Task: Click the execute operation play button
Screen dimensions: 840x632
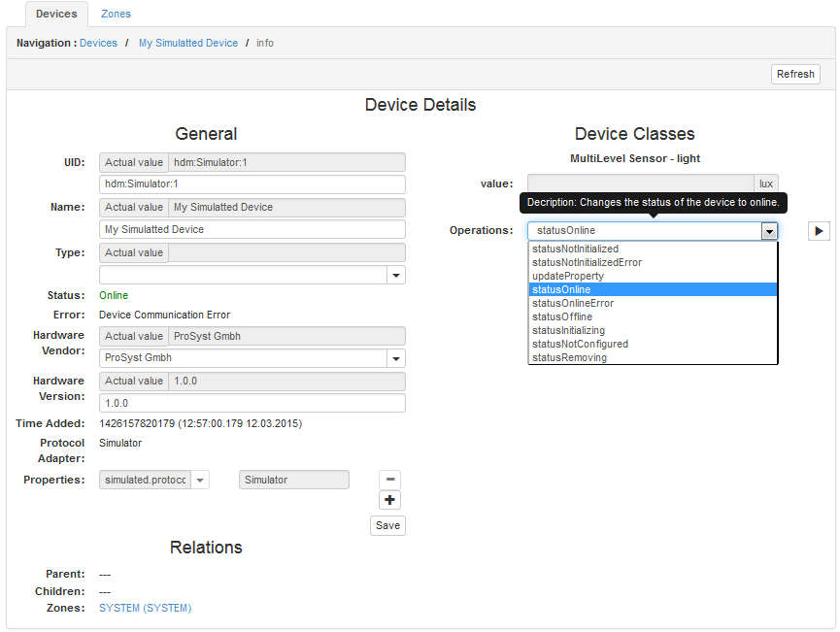Action: coord(819,231)
